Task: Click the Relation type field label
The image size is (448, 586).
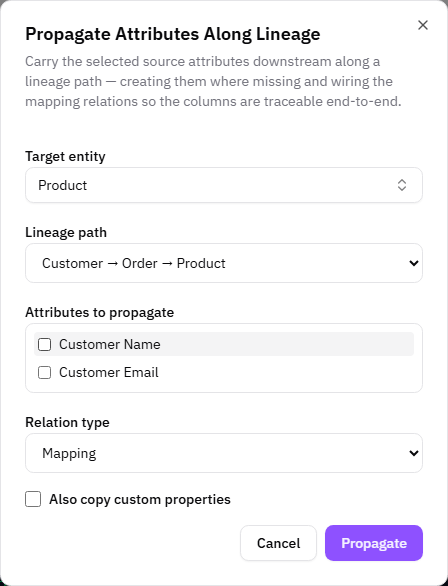Action: 67,422
